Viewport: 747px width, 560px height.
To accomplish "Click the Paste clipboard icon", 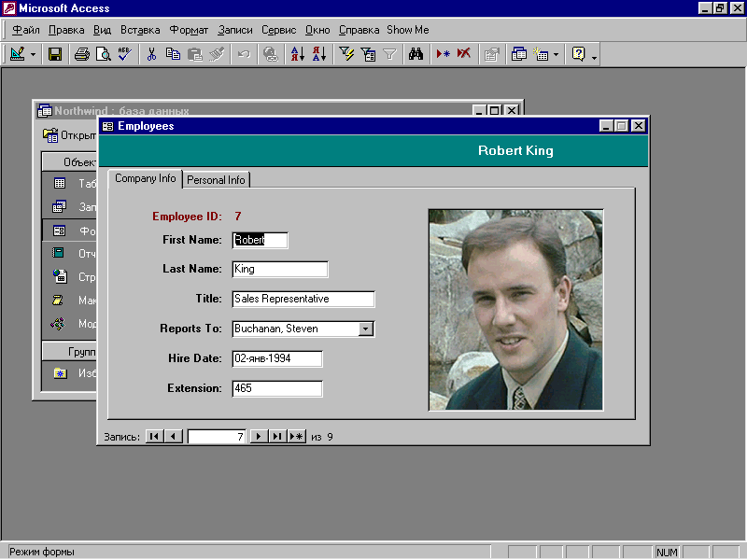I will click(195, 54).
